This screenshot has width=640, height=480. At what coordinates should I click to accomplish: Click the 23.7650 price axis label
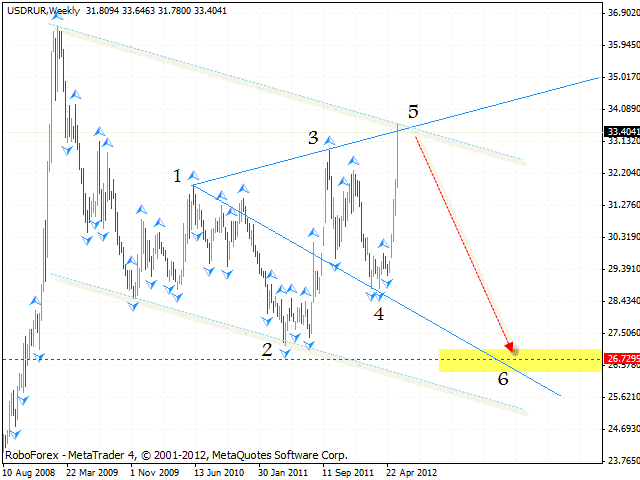pos(621,460)
